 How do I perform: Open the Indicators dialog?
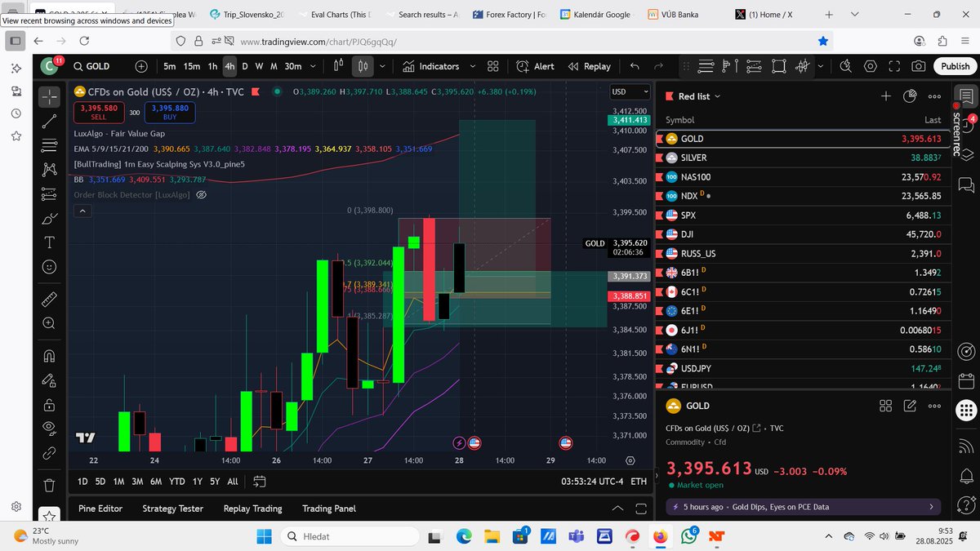pos(430,67)
